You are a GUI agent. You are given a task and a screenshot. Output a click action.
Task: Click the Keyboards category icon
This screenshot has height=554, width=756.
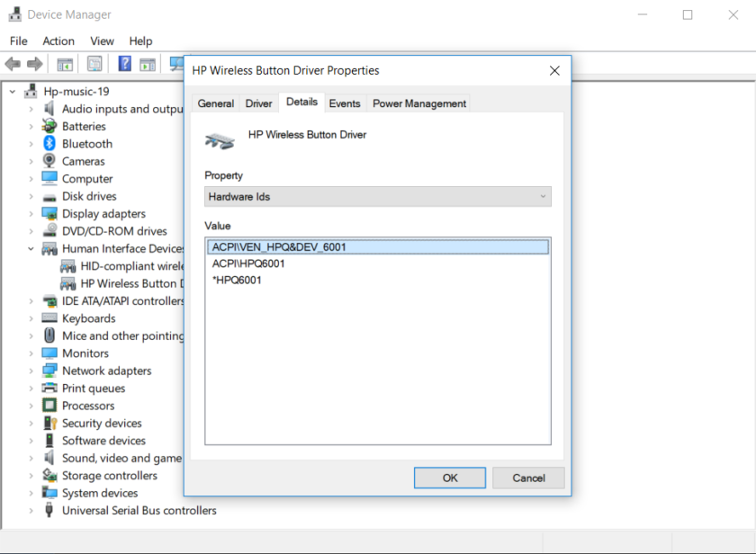(x=49, y=318)
